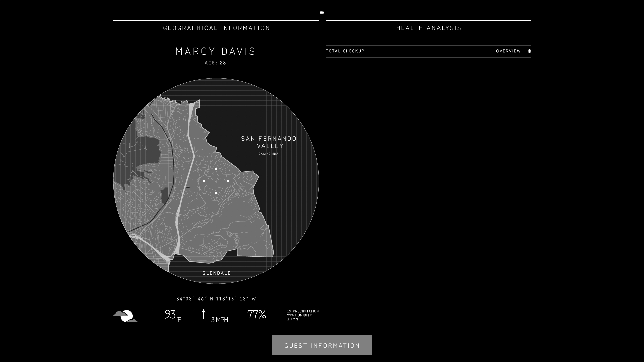Click the latitude longitude coordinates text
Viewport: 644px width, 362px height.
click(x=216, y=299)
